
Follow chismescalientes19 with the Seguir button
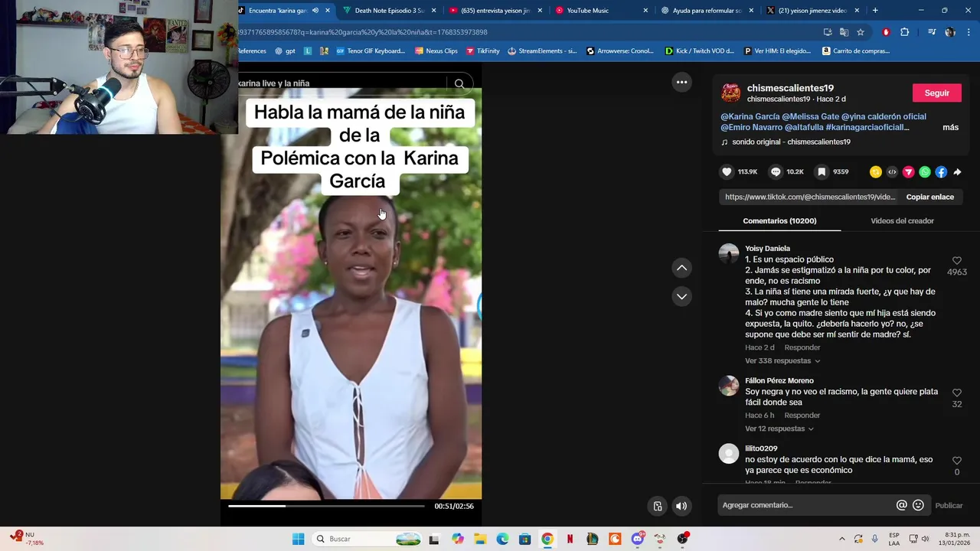[x=936, y=93]
